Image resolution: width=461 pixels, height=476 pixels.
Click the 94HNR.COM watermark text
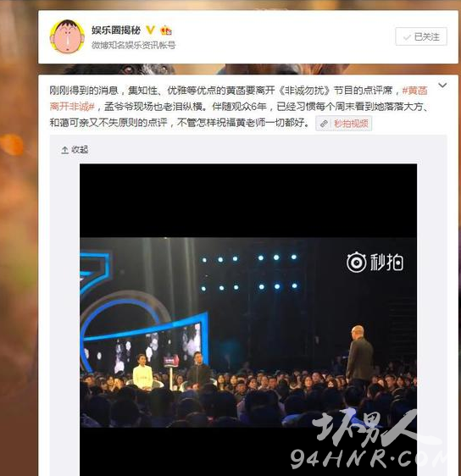click(x=369, y=458)
